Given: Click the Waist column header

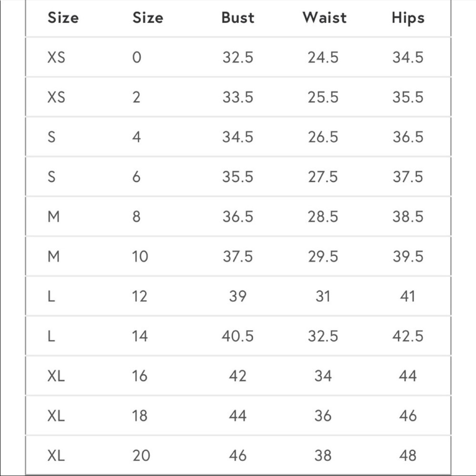Looking at the screenshot, I should (x=324, y=18).
